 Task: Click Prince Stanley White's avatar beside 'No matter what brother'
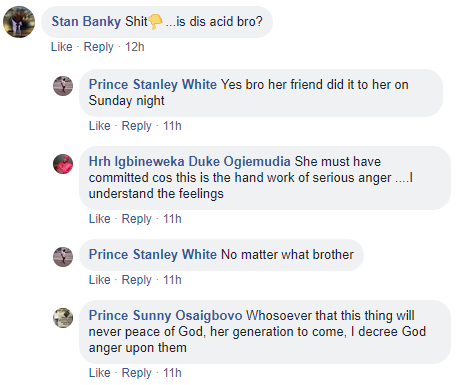click(63, 257)
